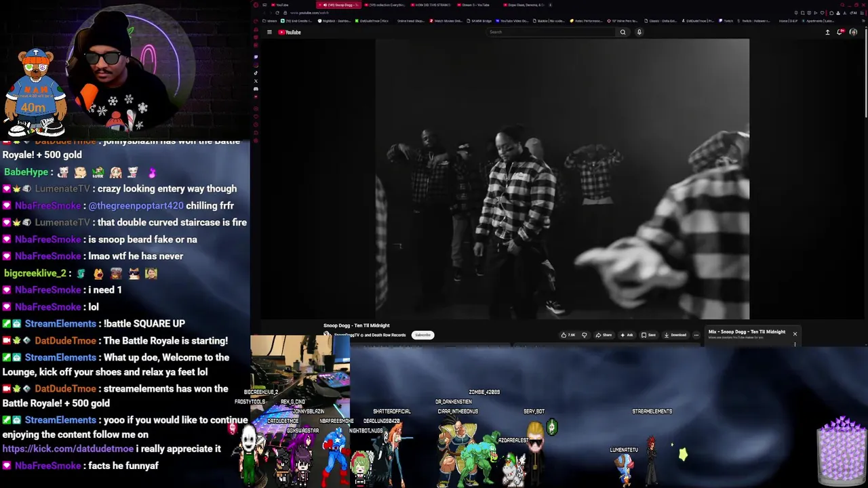The width and height of the screenshot is (868, 488).
Task: Open the YouTube Video Downloader bookmark
Action: [x=512, y=21]
